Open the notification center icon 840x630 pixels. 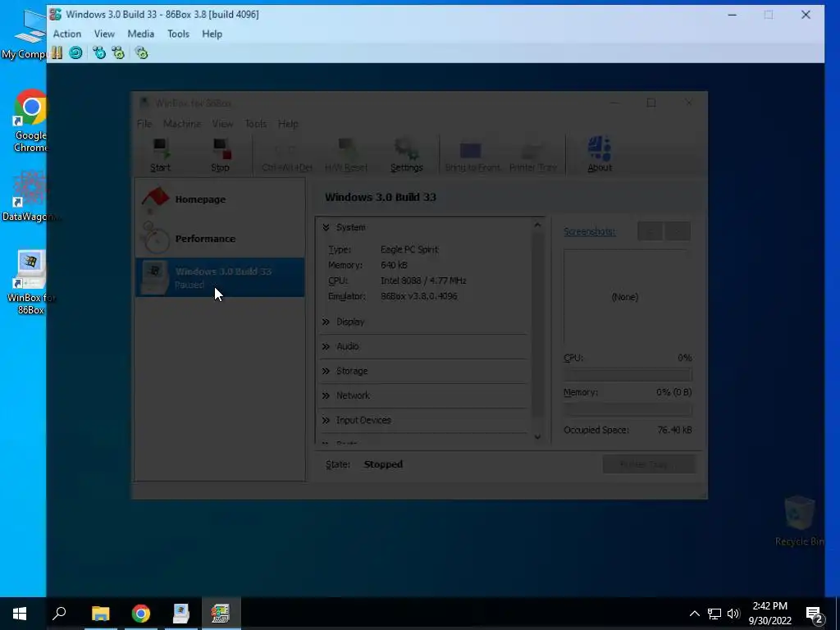pos(815,614)
